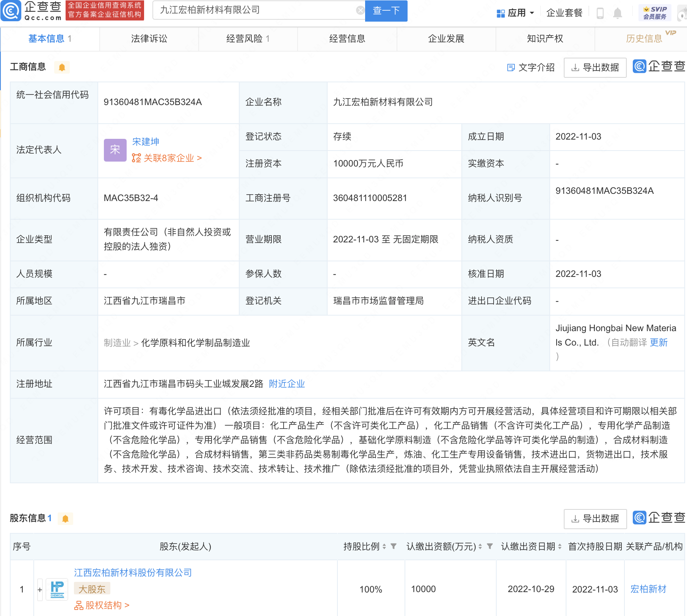Click the mobile phone icon in header
Image resolution: width=687 pixels, height=616 pixels.
point(600,13)
